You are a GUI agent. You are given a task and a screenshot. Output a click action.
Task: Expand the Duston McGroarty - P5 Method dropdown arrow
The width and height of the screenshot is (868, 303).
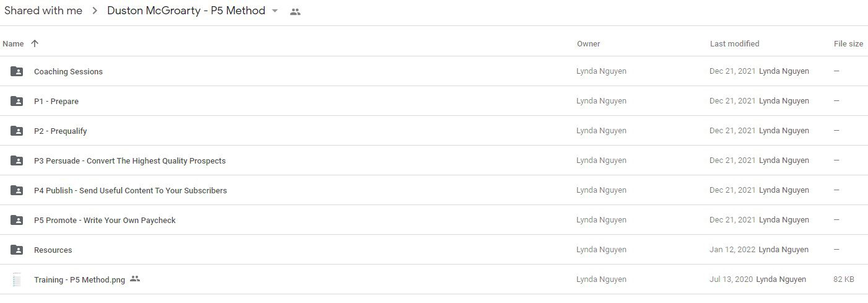coord(275,11)
